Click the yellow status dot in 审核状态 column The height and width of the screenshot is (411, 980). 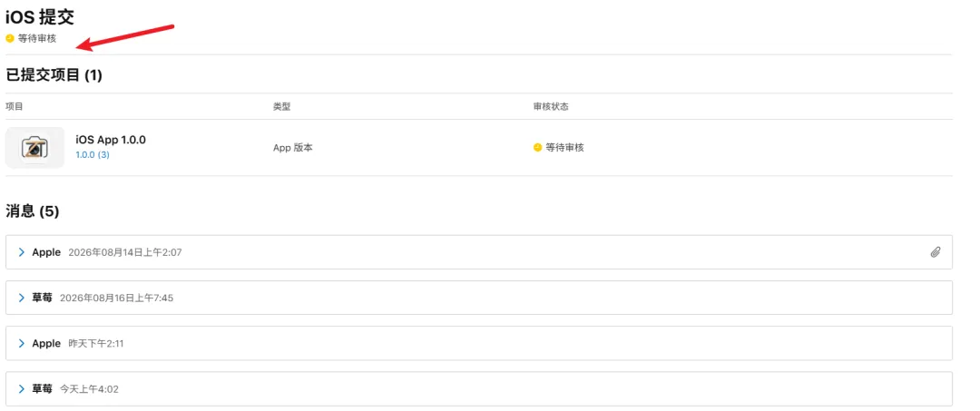pos(537,147)
